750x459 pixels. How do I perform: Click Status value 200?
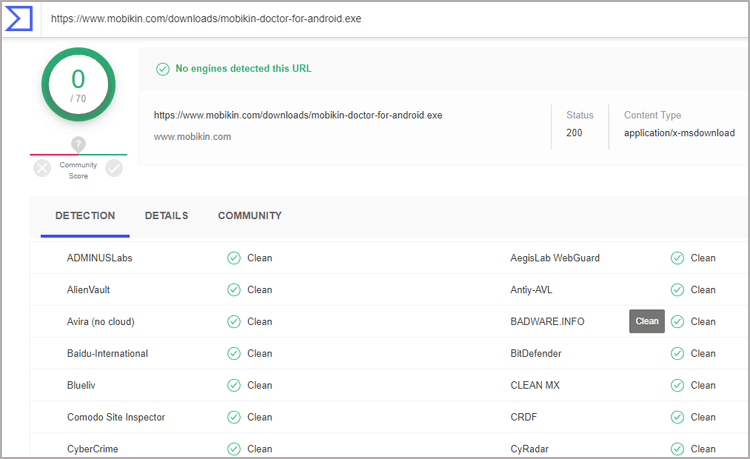tap(574, 133)
